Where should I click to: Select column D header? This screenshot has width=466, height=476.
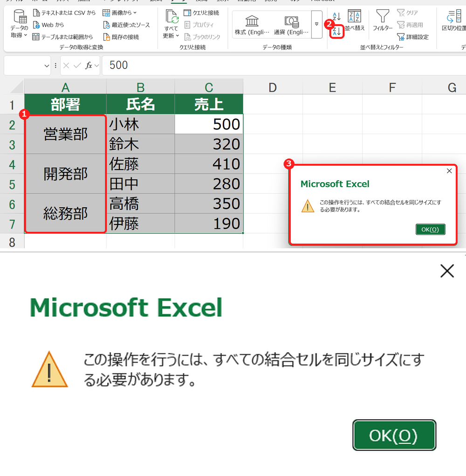(273, 87)
